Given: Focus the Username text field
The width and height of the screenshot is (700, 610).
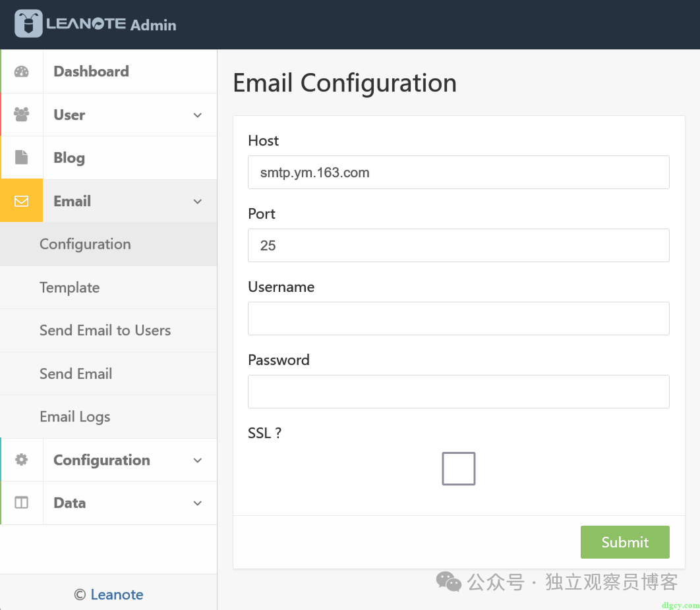Looking at the screenshot, I should (x=458, y=318).
